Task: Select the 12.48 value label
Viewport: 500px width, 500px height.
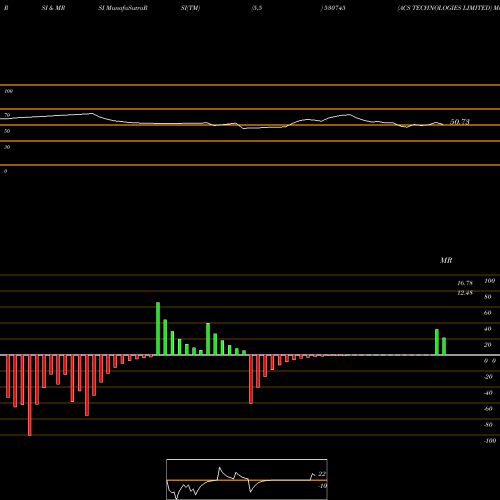Action: (x=465, y=293)
